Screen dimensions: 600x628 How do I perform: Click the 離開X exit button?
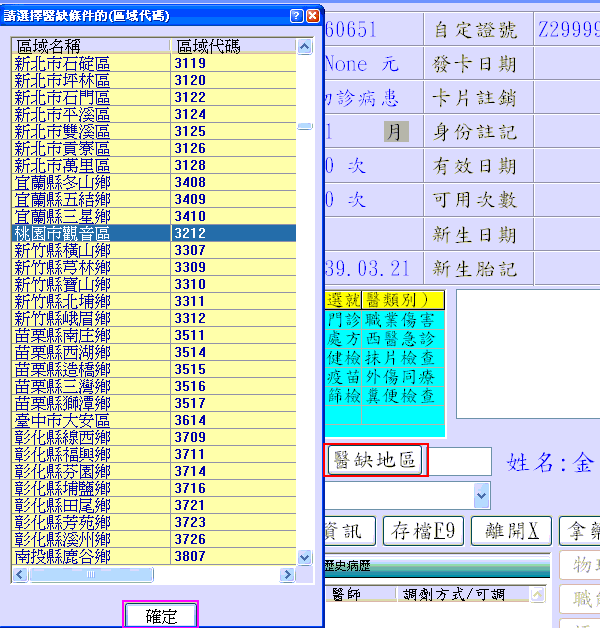click(511, 530)
